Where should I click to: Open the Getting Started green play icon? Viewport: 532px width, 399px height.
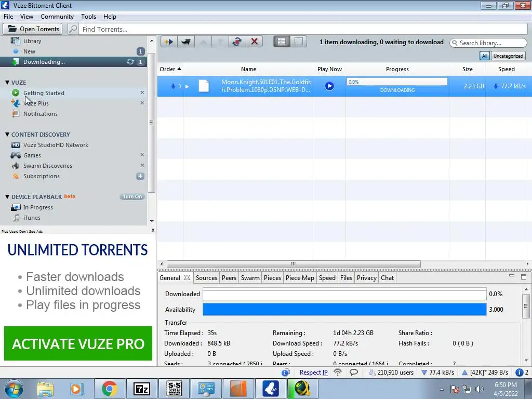click(x=15, y=92)
